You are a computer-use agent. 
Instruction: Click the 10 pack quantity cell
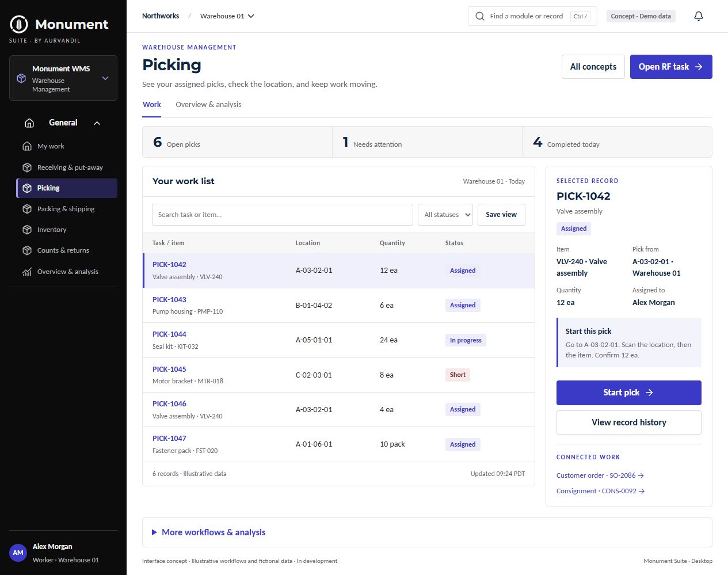coord(392,444)
